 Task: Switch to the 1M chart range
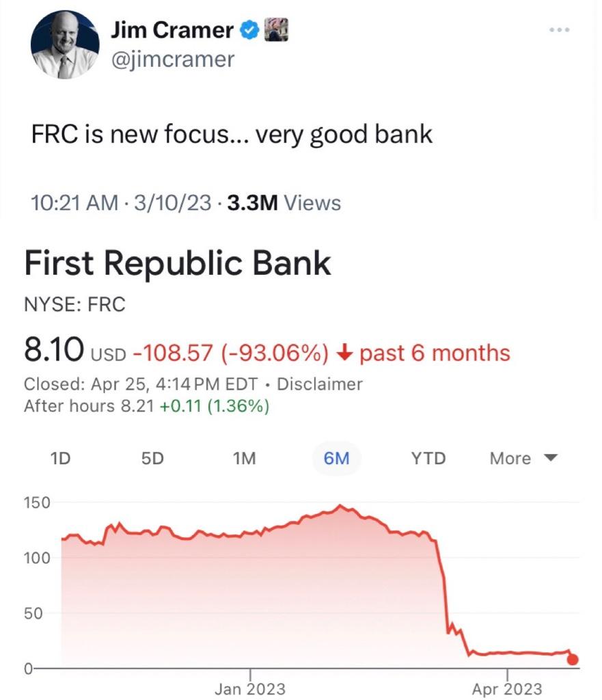245,459
